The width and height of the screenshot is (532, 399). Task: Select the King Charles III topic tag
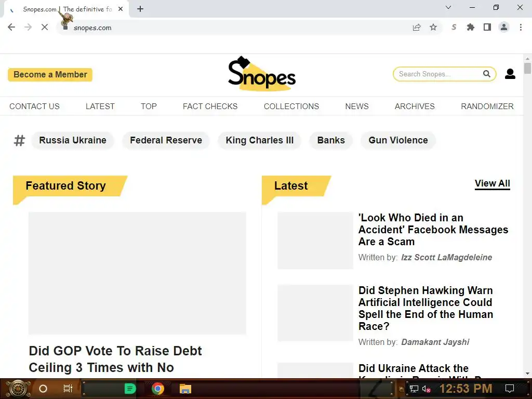260,140
